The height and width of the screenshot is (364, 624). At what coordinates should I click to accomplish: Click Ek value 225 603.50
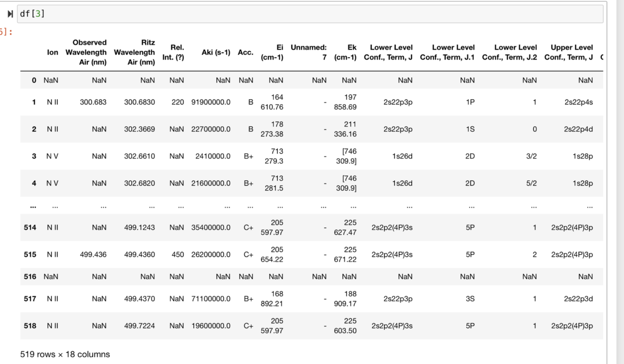point(345,326)
